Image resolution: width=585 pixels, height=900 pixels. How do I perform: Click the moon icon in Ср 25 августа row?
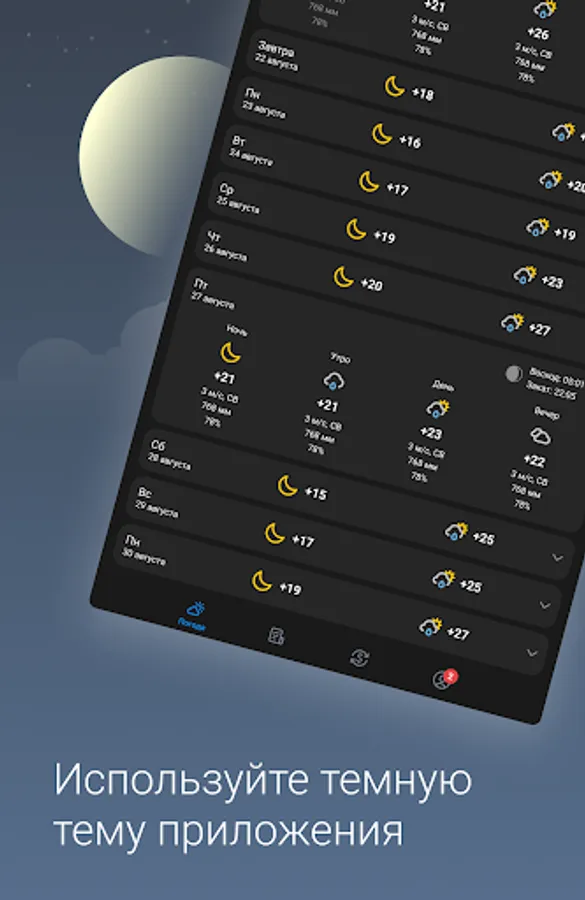[x=356, y=230]
